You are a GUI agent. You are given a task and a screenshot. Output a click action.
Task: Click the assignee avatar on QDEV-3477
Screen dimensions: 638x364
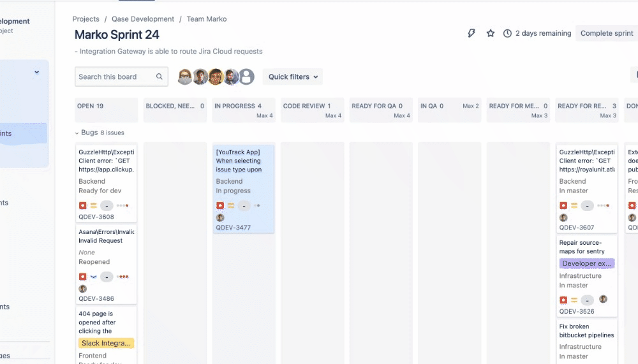pyautogui.click(x=220, y=217)
